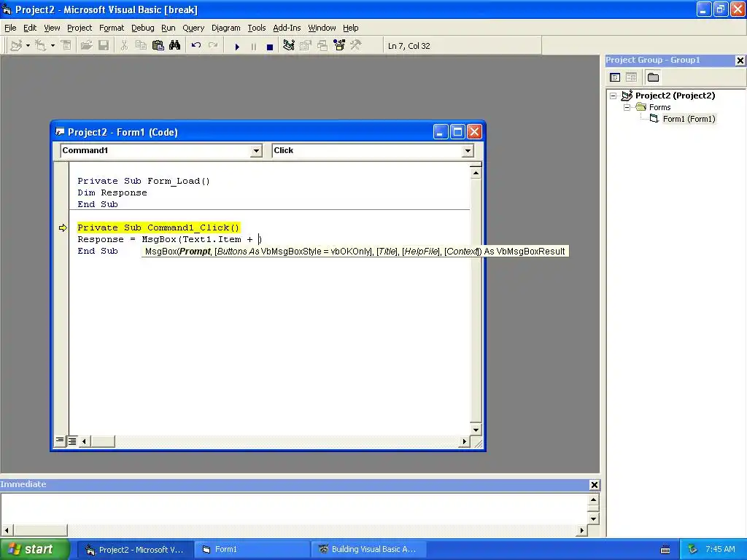Click the highlighted 'Private Sub Command1_Click()' line
The image size is (747, 560).
[x=158, y=227]
